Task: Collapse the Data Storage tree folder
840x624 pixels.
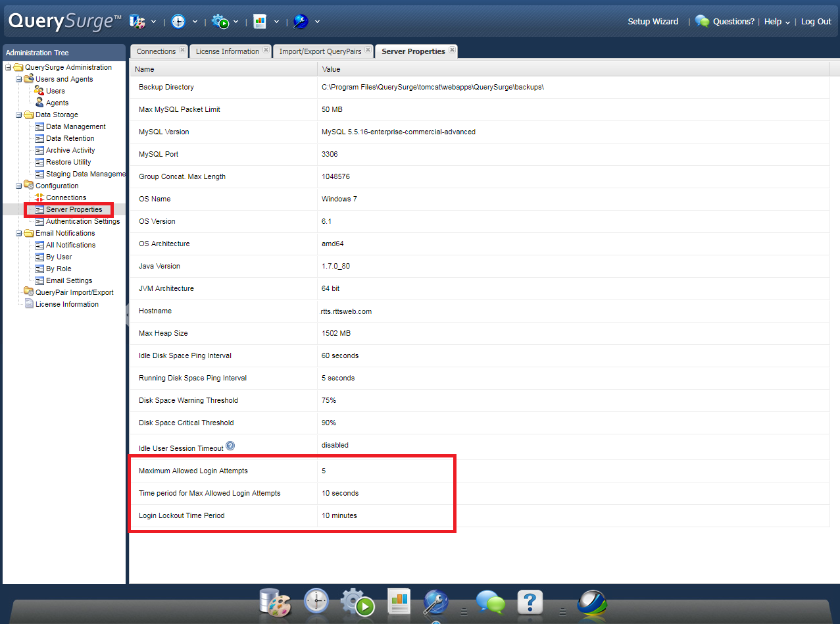Action: click(x=19, y=115)
